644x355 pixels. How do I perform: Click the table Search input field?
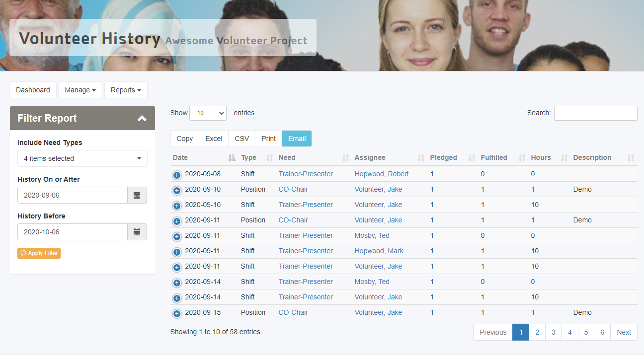[595, 113]
